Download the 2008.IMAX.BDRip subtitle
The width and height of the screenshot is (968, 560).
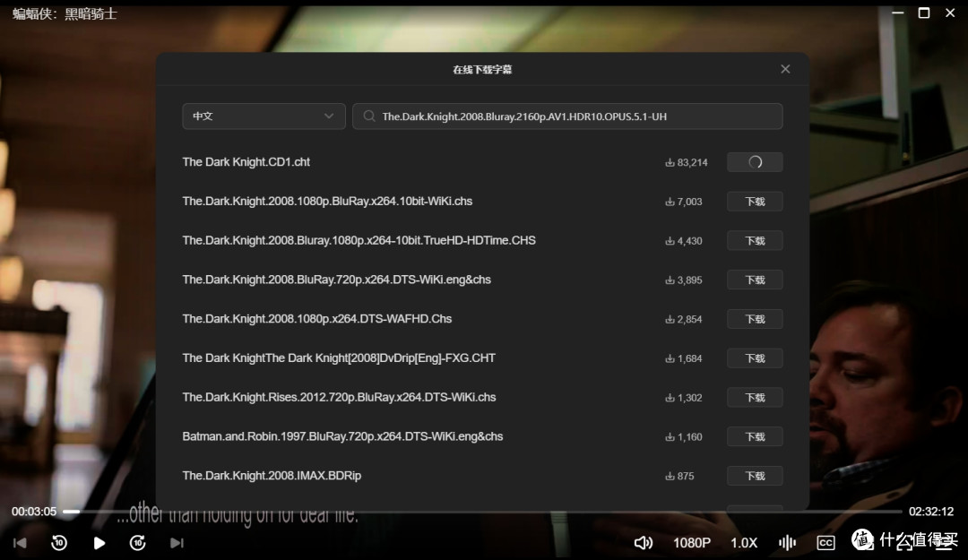click(x=755, y=476)
